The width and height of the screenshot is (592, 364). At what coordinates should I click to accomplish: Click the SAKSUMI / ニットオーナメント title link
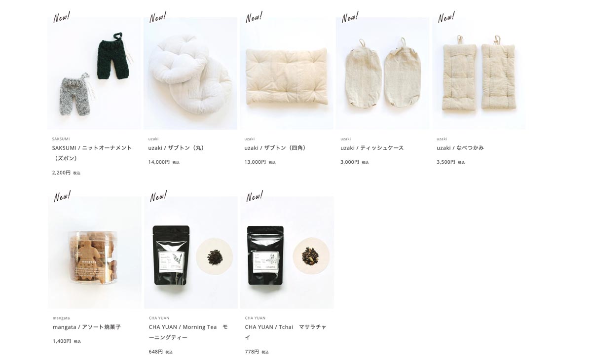(92, 153)
